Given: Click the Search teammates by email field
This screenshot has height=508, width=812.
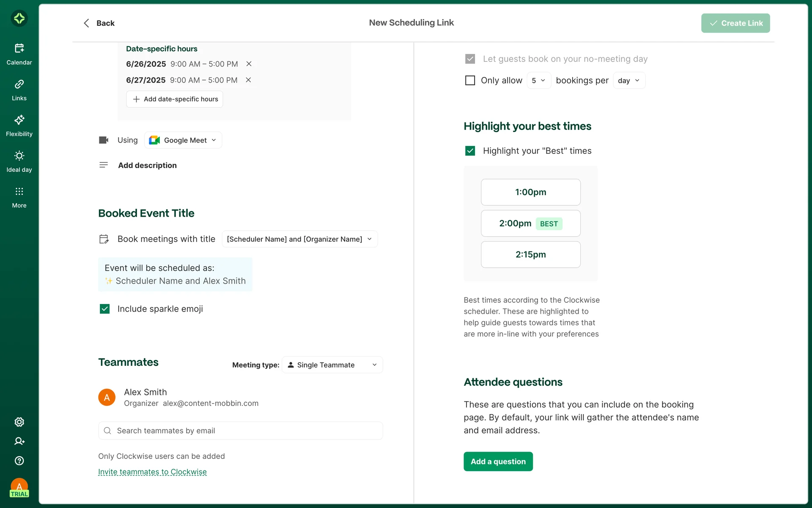Looking at the screenshot, I should [240, 431].
